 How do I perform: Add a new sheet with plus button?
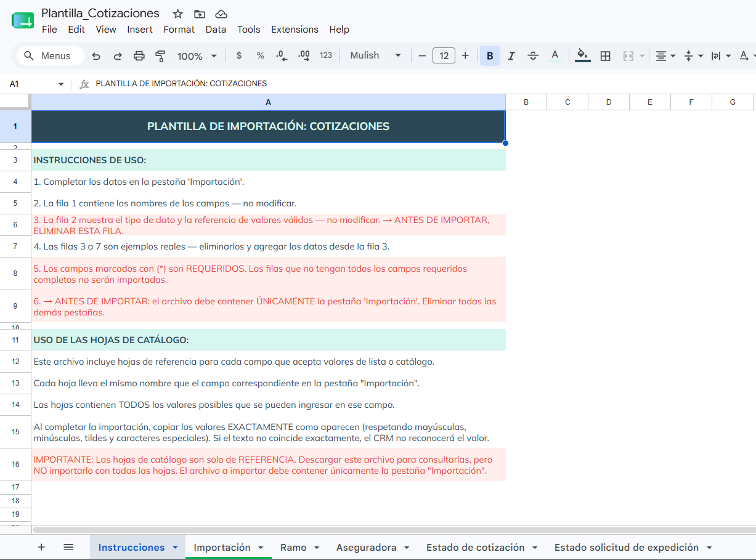(x=41, y=547)
